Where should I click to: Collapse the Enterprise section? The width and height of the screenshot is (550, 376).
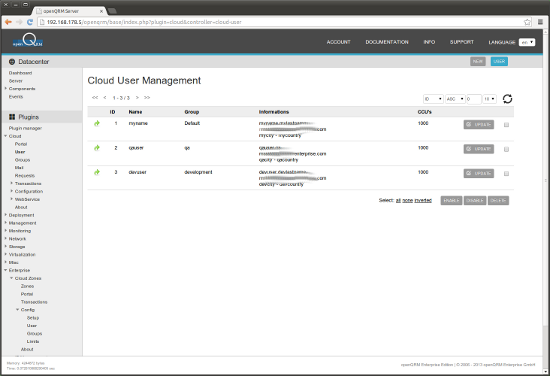click(6, 270)
